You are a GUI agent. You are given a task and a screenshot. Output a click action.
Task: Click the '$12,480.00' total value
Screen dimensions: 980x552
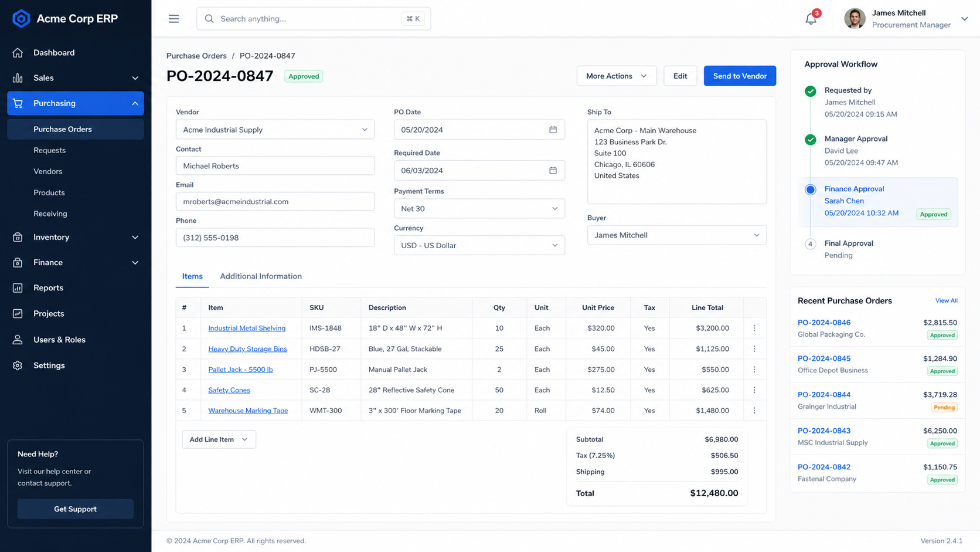click(714, 493)
